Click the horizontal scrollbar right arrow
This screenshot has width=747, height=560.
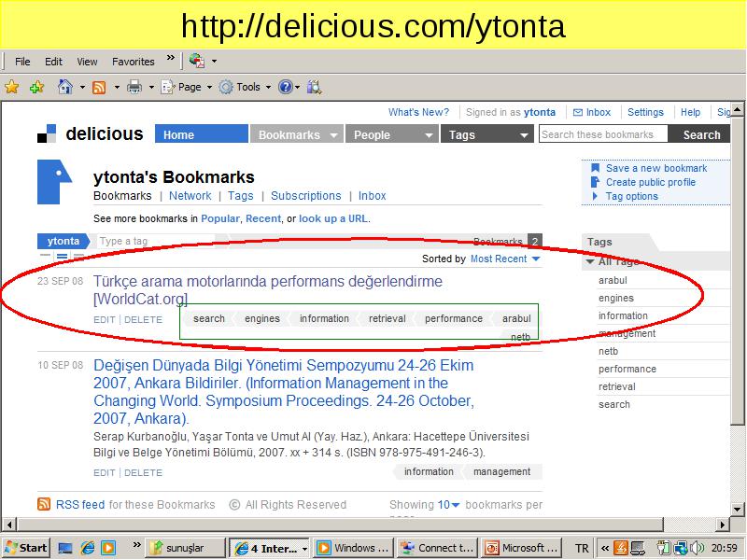(x=722, y=525)
